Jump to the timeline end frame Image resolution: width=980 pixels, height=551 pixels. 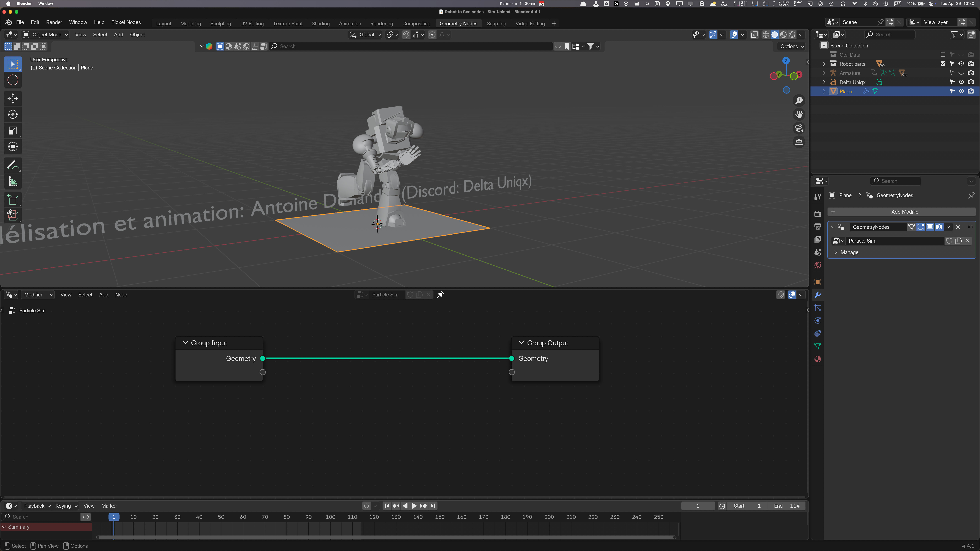[433, 506]
